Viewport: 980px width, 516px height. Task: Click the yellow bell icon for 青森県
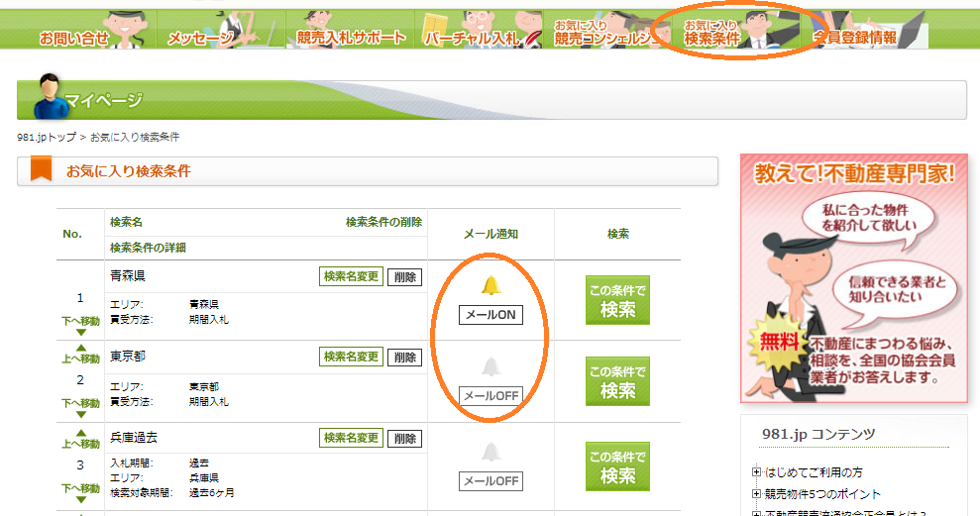point(491,285)
